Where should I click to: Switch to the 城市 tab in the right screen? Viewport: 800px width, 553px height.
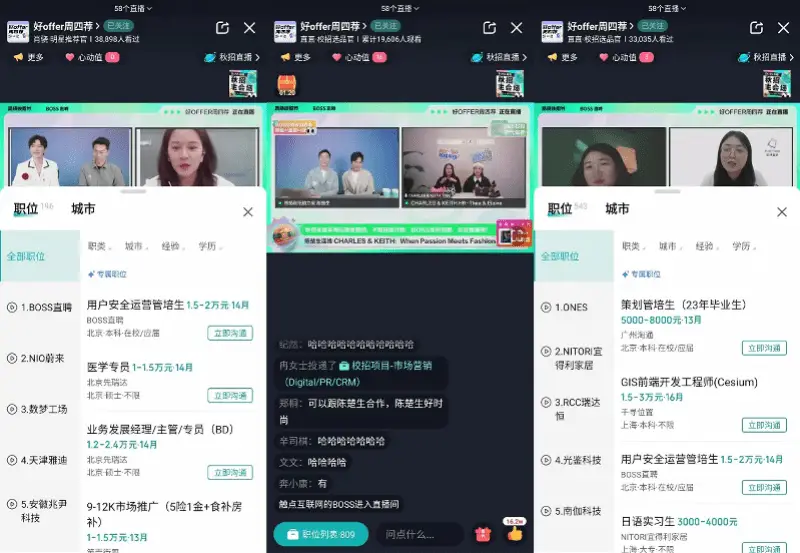click(x=617, y=209)
